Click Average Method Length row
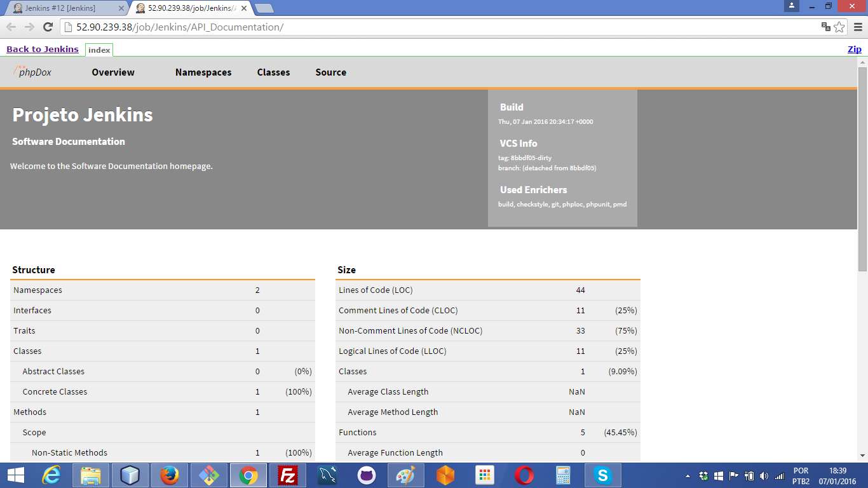This screenshot has height=488, width=868. tap(488, 412)
